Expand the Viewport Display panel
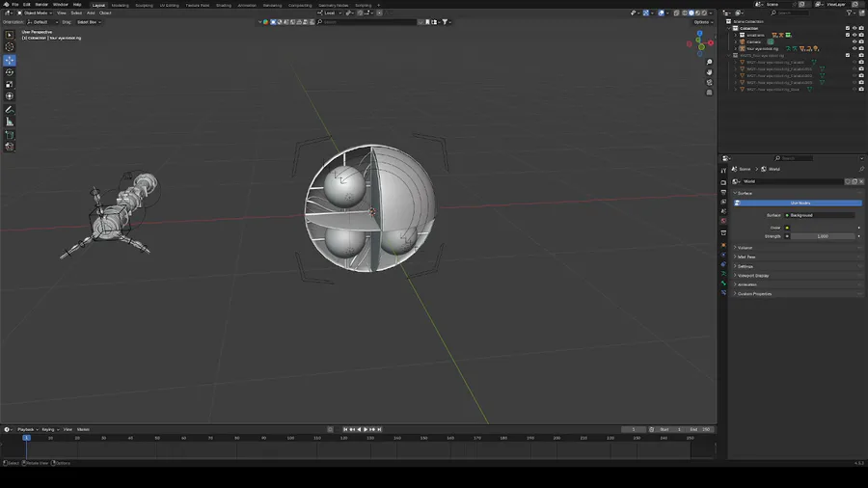 pyautogui.click(x=798, y=276)
